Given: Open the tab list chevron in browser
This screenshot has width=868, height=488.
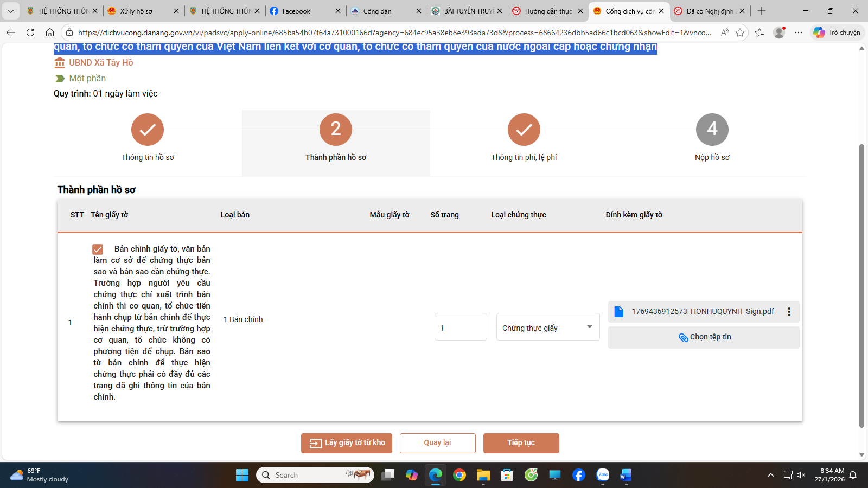Looking at the screenshot, I should pos(10,11).
